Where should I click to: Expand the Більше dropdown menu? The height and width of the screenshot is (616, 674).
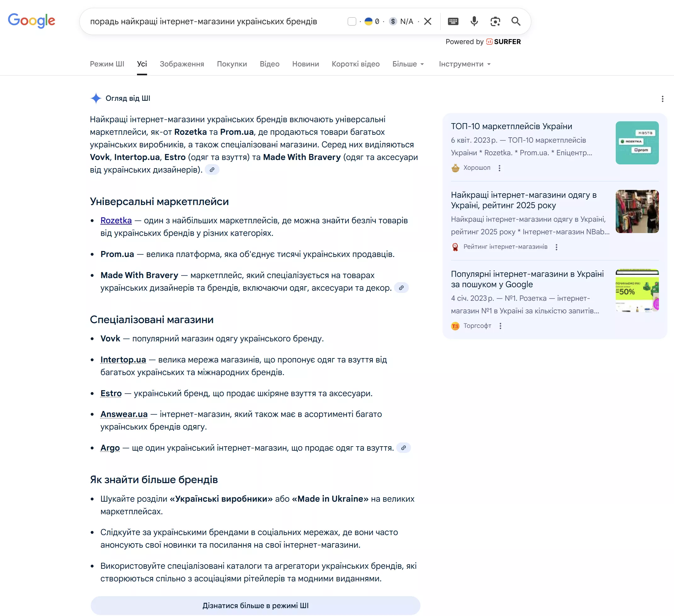[408, 64]
